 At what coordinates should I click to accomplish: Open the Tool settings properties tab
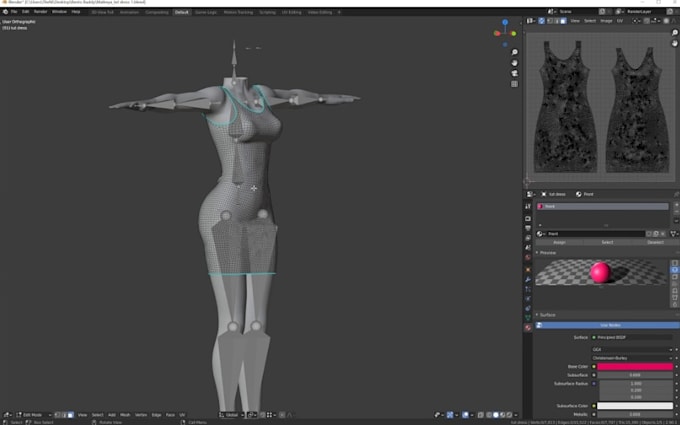[528, 206]
